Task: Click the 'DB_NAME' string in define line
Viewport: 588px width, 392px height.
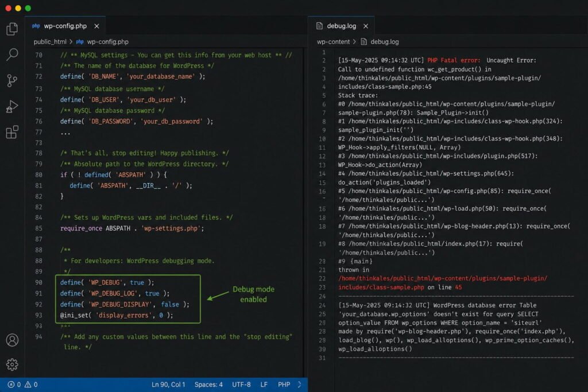Action: coord(104,76)
